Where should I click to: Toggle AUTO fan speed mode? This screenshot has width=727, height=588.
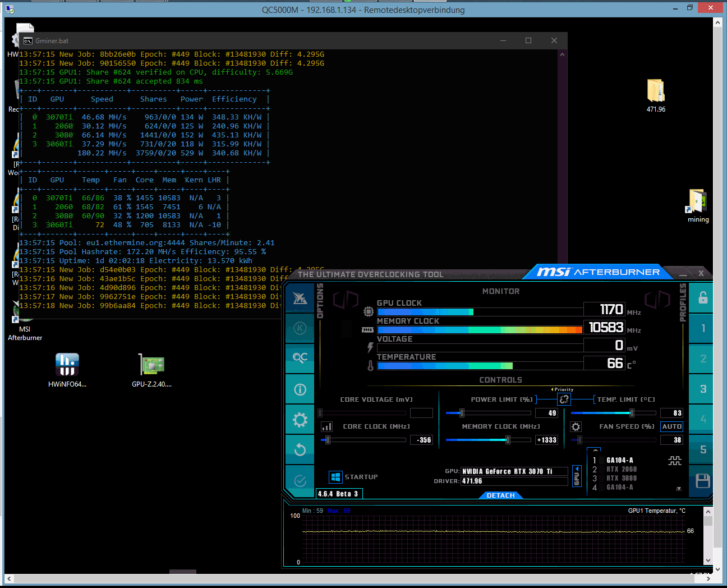click(x=671, y=426)
